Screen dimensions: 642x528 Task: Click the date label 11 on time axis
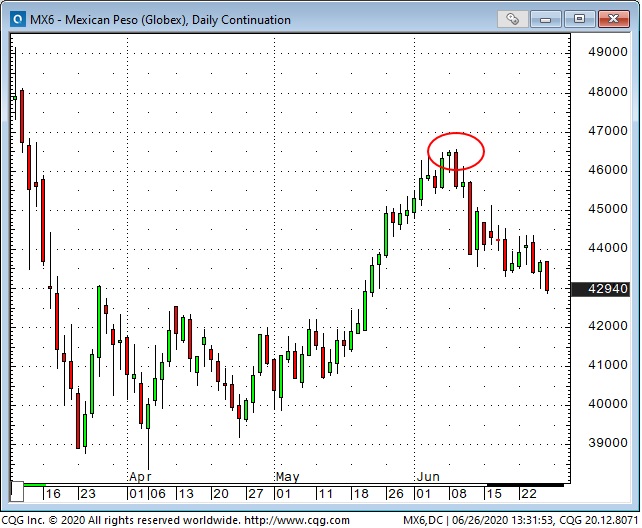[326, 494]
